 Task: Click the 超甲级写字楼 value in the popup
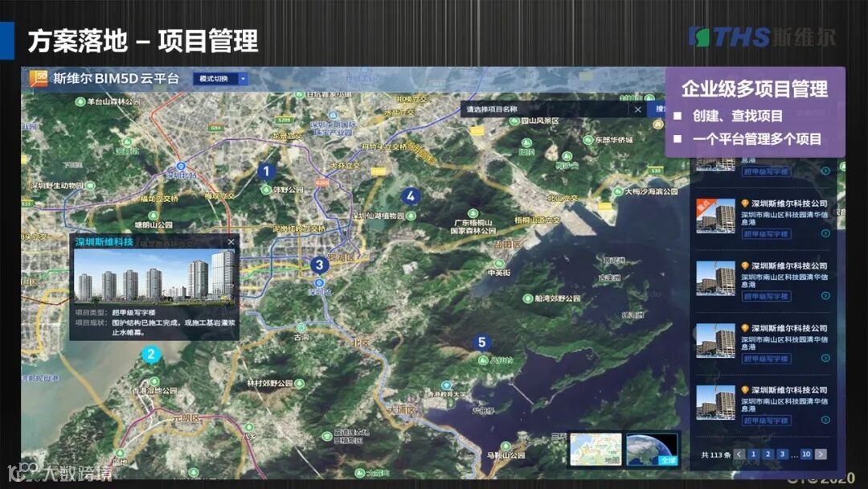click(x=134, y=313)
